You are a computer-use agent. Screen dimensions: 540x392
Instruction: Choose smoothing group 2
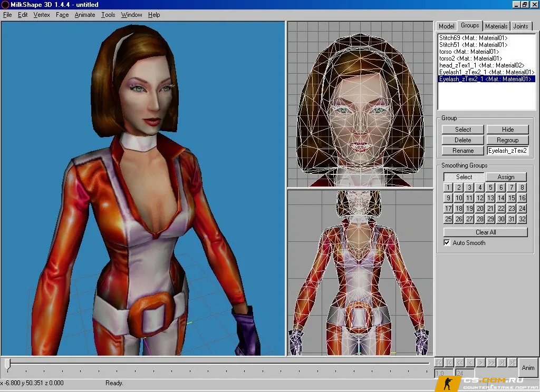[x=459, y=188]
